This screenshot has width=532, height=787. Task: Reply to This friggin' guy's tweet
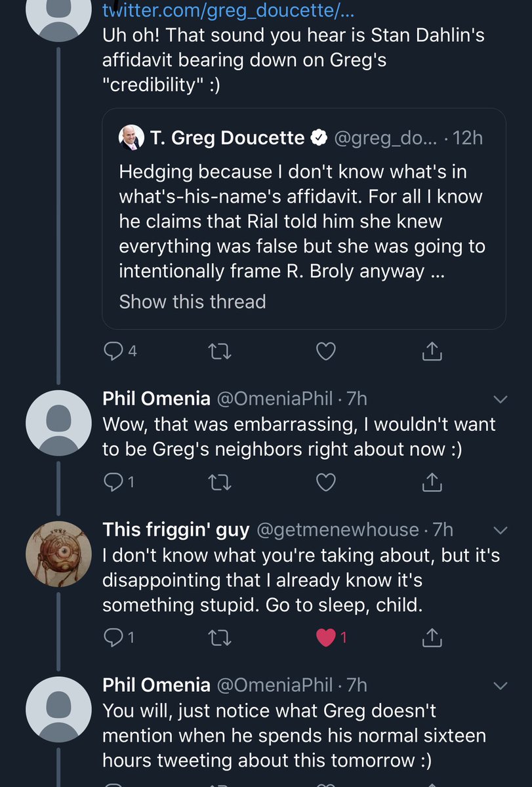tap(119, 637)
